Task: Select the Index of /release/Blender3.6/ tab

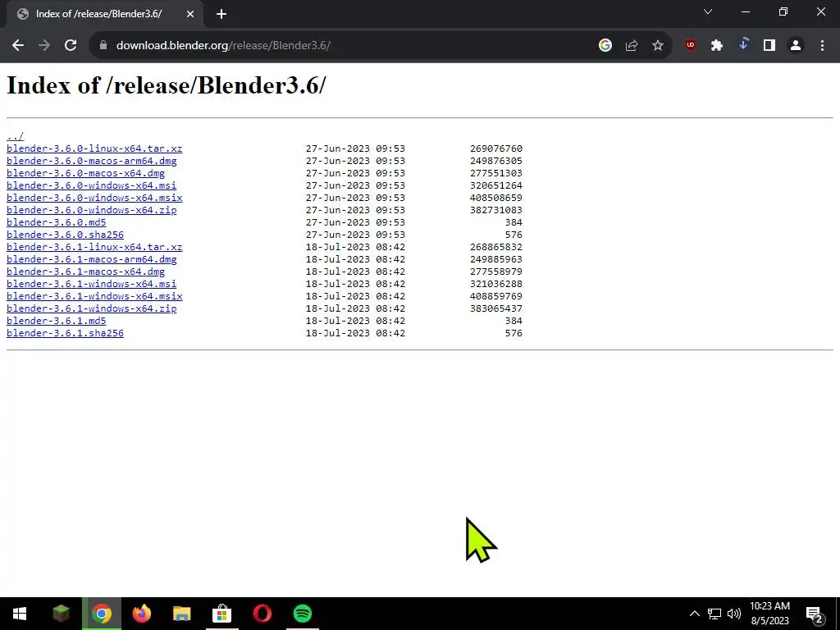Action: [106, 14]
